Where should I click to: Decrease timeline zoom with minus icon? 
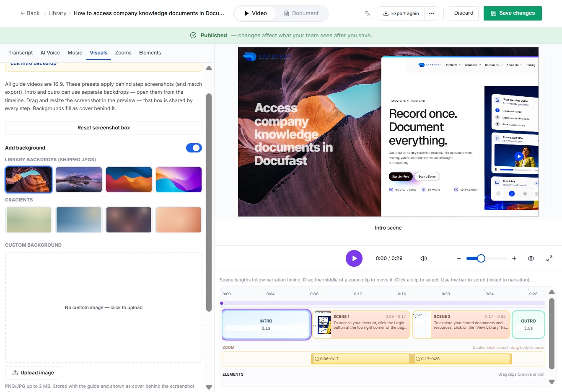459,258
